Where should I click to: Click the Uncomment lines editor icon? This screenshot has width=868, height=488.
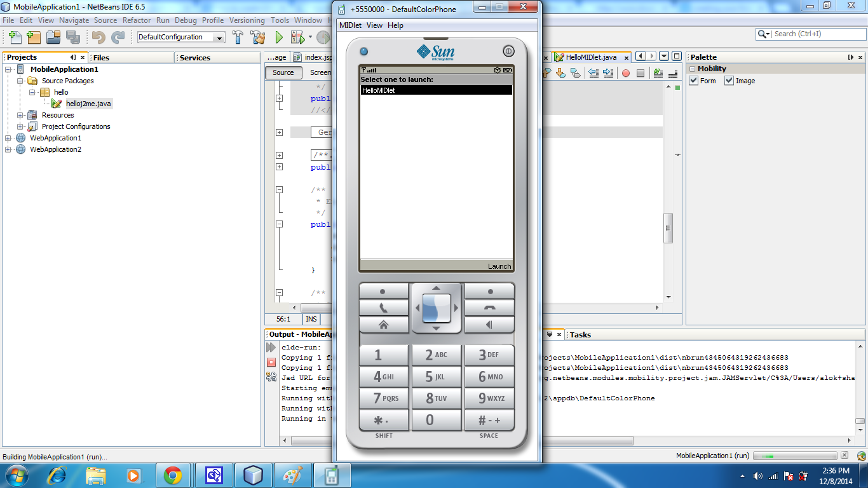tap(673, 73)
